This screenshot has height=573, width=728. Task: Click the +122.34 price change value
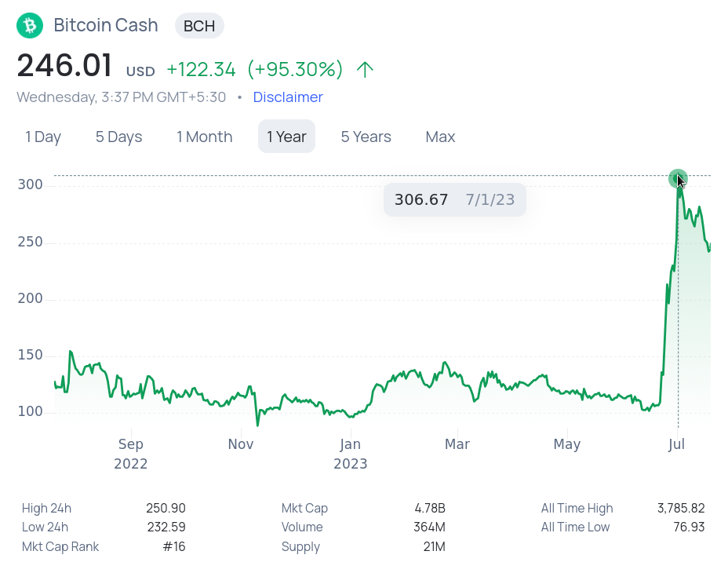click(x=201, y=69)
